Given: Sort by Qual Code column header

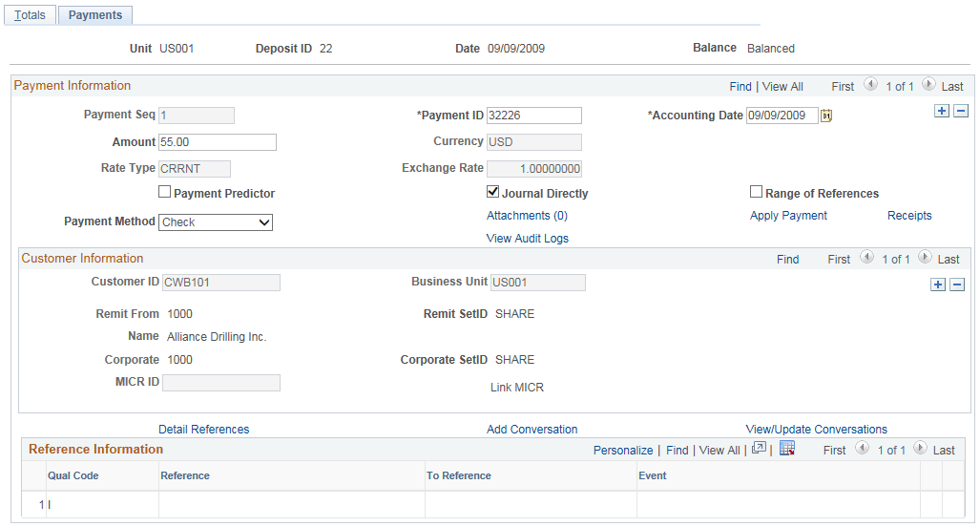Looking at the screenshot, I should pyautogui.click(x=73, y=475).
